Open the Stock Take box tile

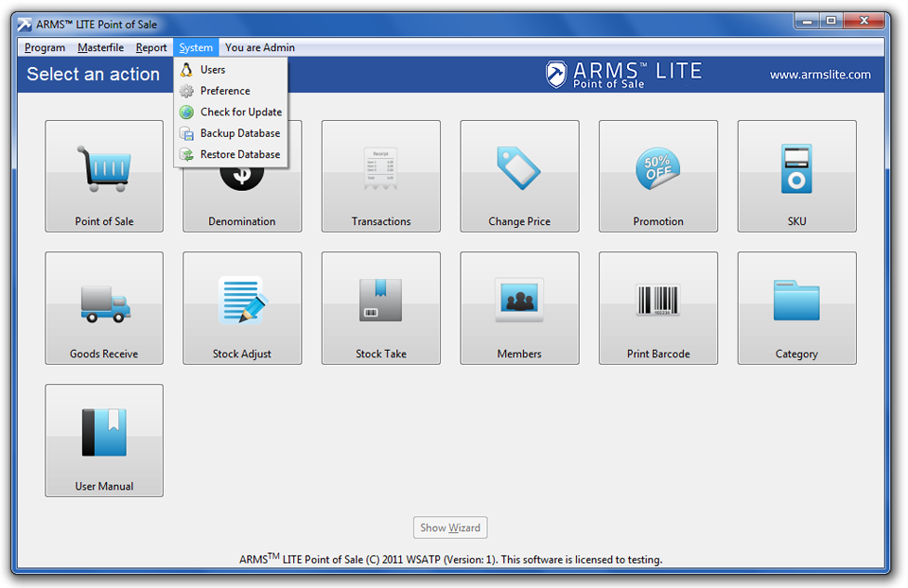pyautogui.click(x=381, y=308)
